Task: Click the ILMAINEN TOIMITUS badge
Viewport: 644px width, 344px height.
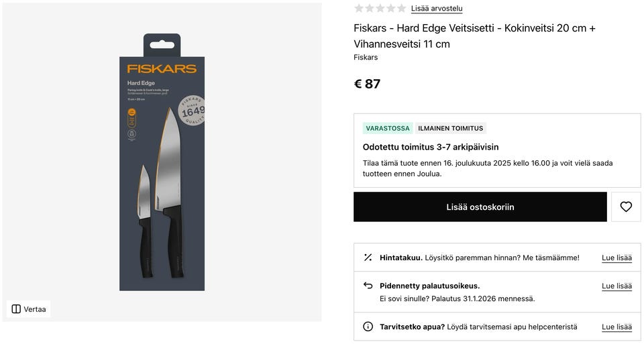Action: click(x=450, y=128)
